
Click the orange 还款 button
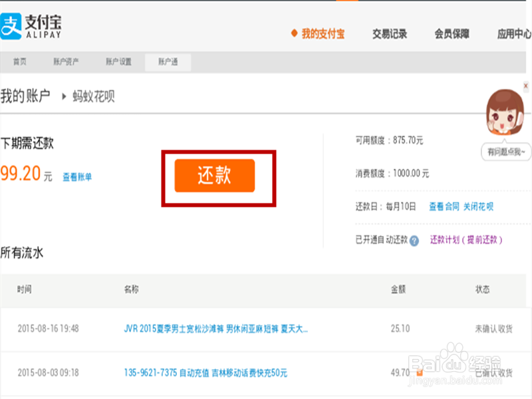click(214, 176)
